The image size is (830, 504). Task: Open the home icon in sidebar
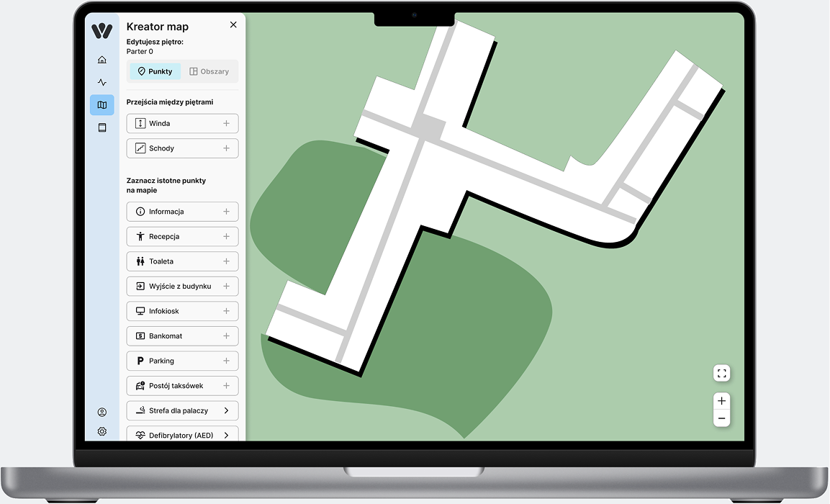pos(102,60)
